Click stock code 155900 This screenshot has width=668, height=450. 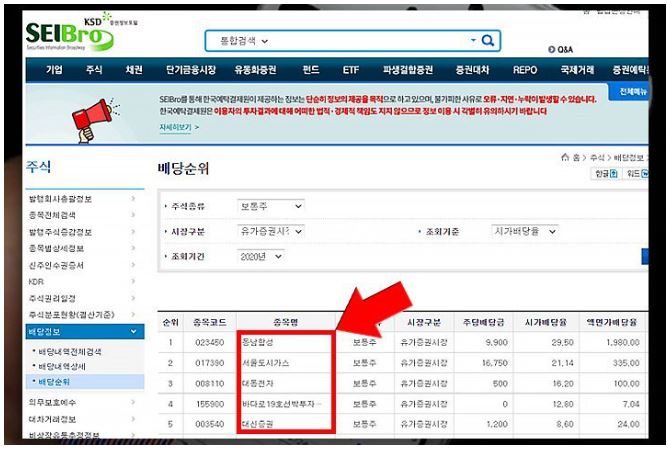click(210, 404)
